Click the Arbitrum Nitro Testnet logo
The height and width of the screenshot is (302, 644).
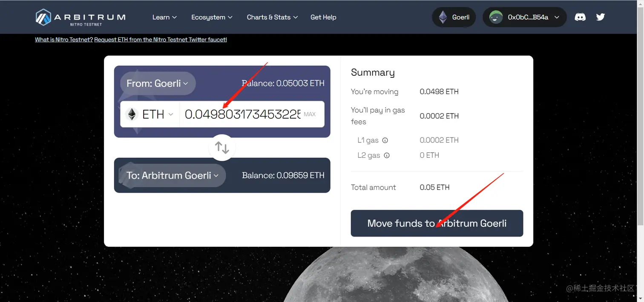point(80,17)
